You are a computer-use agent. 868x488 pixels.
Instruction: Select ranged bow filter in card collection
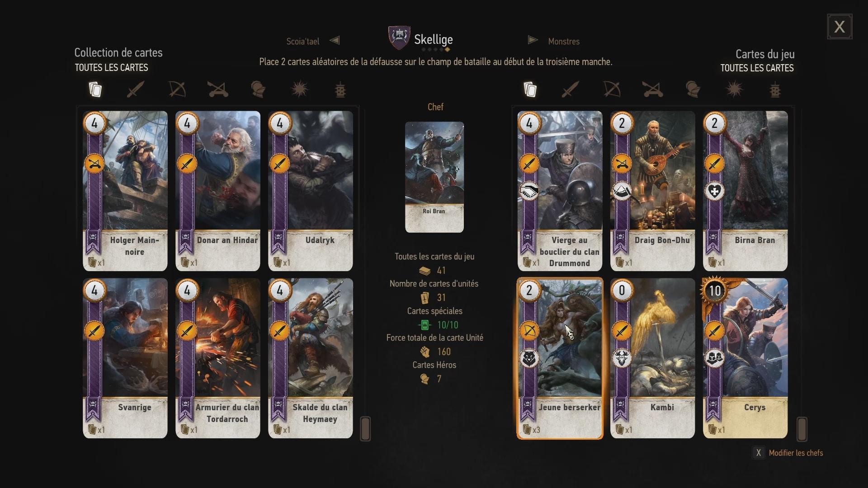(177, 89)
